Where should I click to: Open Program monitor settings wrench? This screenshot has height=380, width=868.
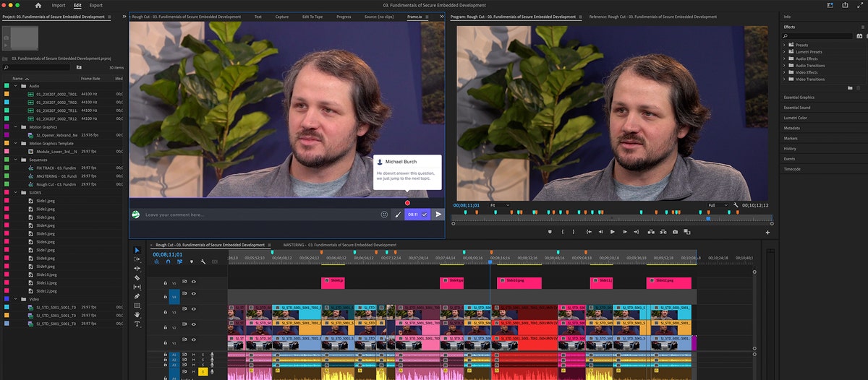coord(735,205)
